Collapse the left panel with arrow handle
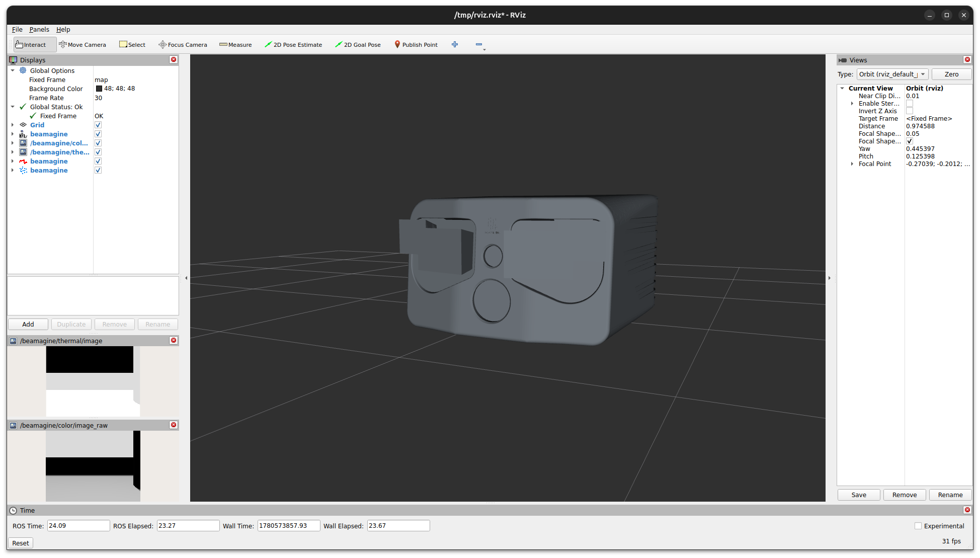 click(x=186, y=278)
